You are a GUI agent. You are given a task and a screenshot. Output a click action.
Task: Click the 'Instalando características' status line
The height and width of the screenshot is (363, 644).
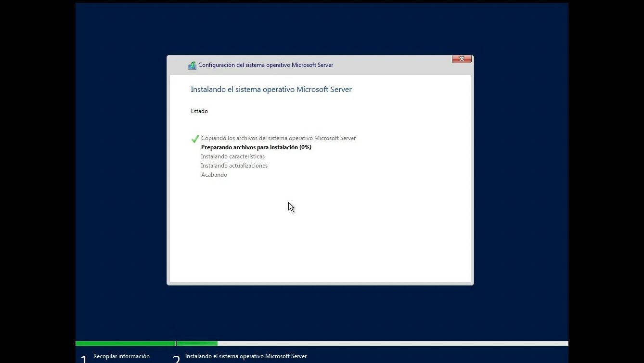pos(232,156)
